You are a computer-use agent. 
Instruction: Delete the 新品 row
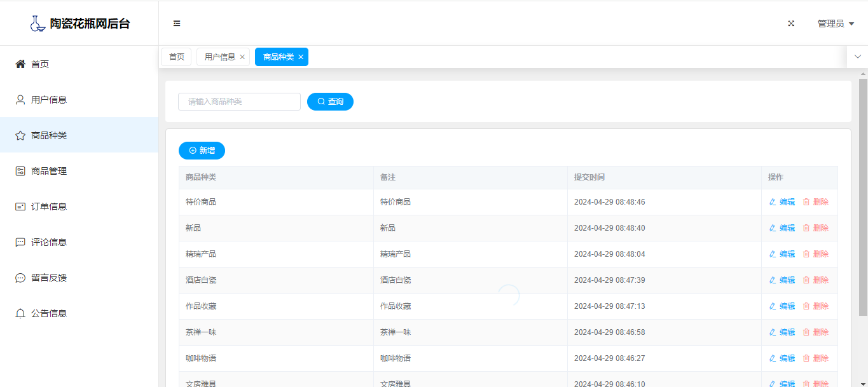(x=816, y=227)
